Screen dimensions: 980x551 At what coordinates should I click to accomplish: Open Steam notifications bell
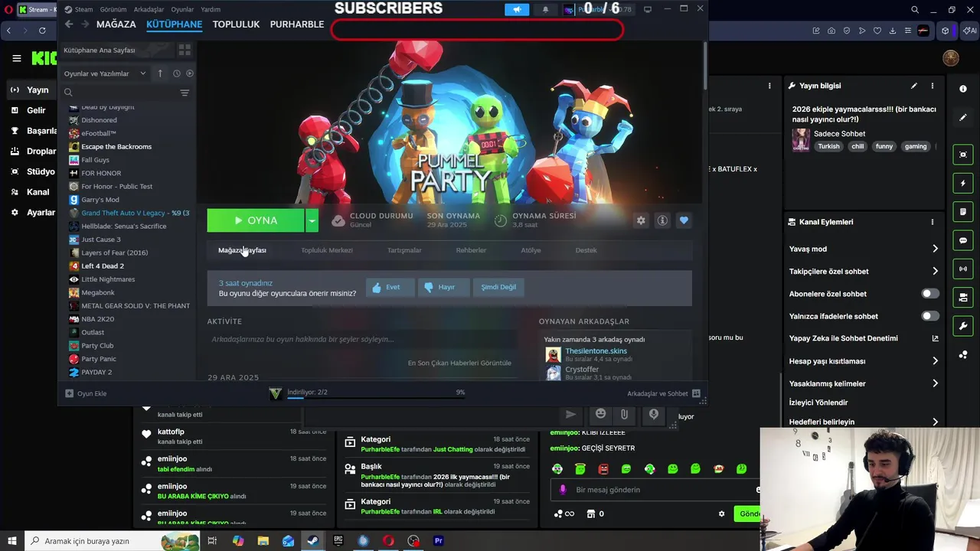point(545,9)
